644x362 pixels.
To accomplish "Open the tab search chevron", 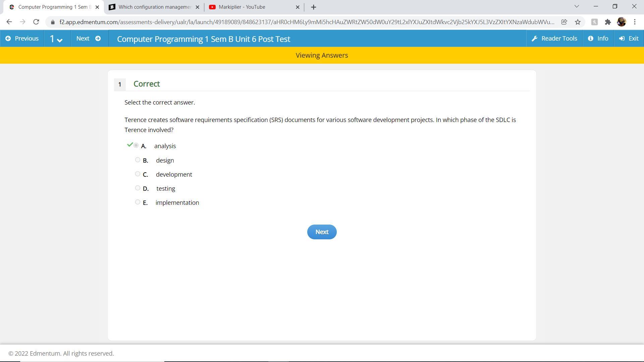I will click(577, 6).
